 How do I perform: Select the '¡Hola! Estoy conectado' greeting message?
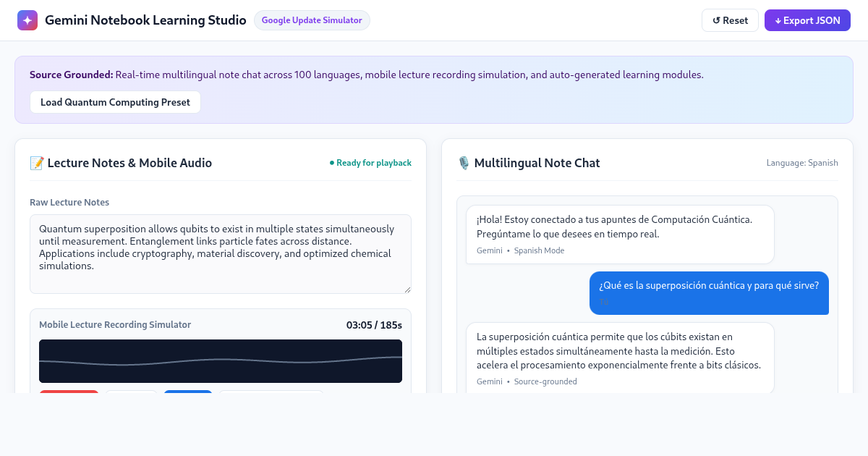tap(620, 235)
